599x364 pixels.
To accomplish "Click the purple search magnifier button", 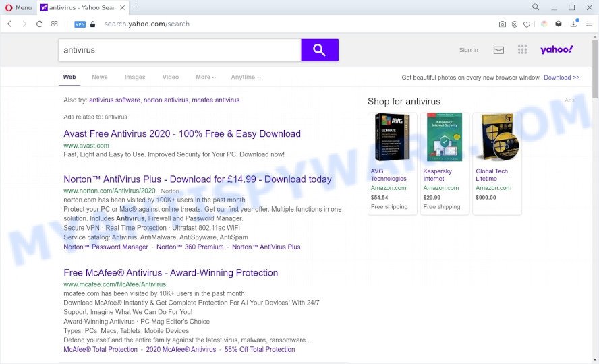I will click(x=320, y=50).
